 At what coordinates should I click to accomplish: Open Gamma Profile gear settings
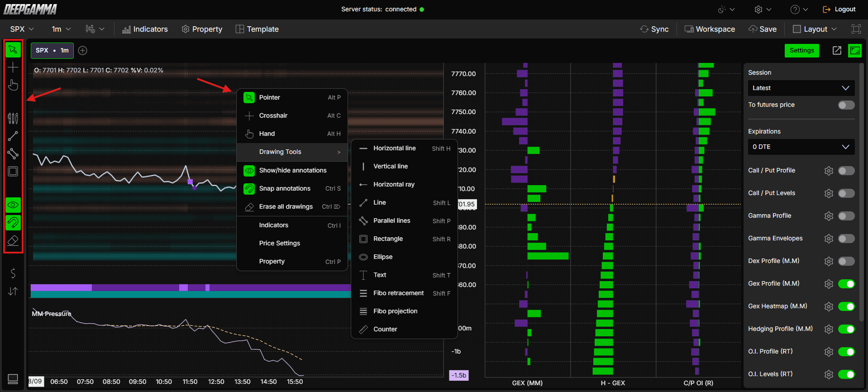[x=829, y=216]
